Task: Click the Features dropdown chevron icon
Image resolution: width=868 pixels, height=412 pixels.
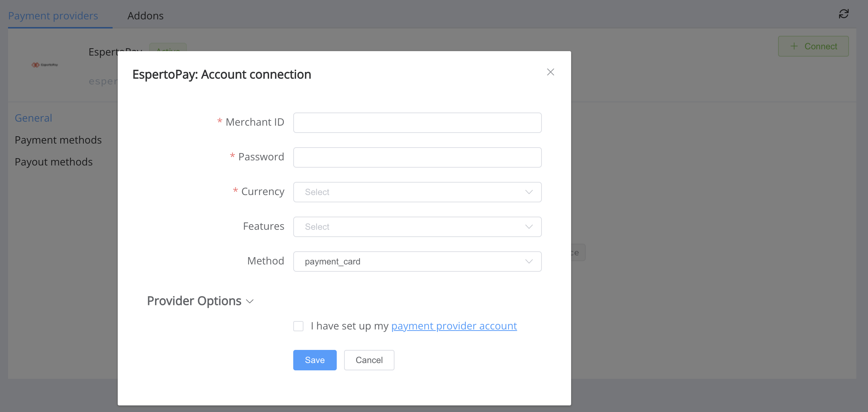Action: coord(529,226)
